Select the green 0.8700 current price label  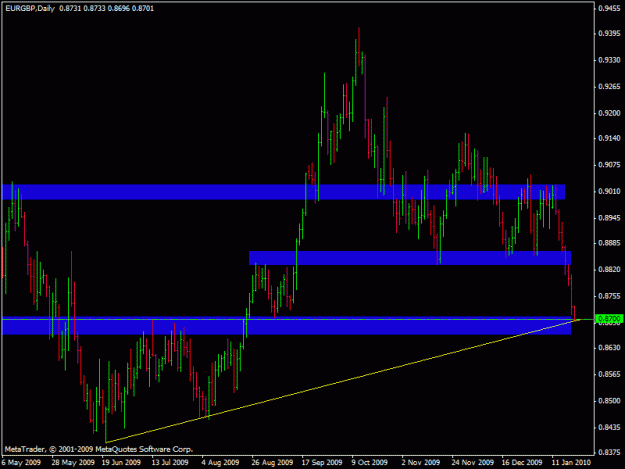(609, 319)
